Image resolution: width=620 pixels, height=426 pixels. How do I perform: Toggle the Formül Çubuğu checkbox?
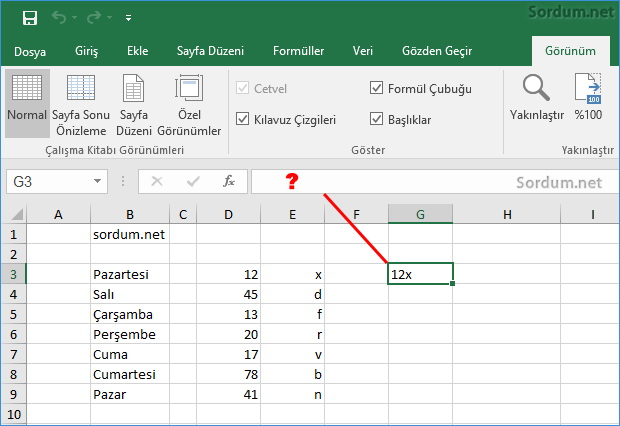[376, 88]
